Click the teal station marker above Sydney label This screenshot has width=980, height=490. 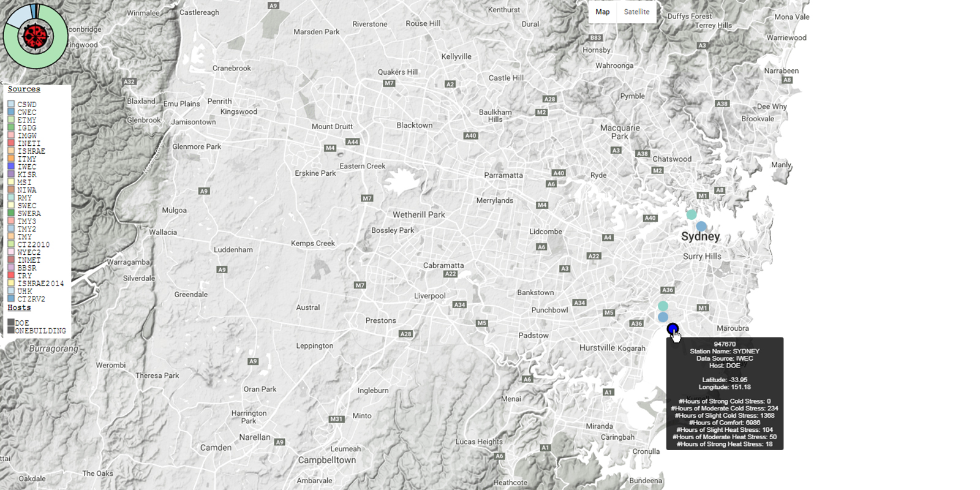tap(691, 214)
